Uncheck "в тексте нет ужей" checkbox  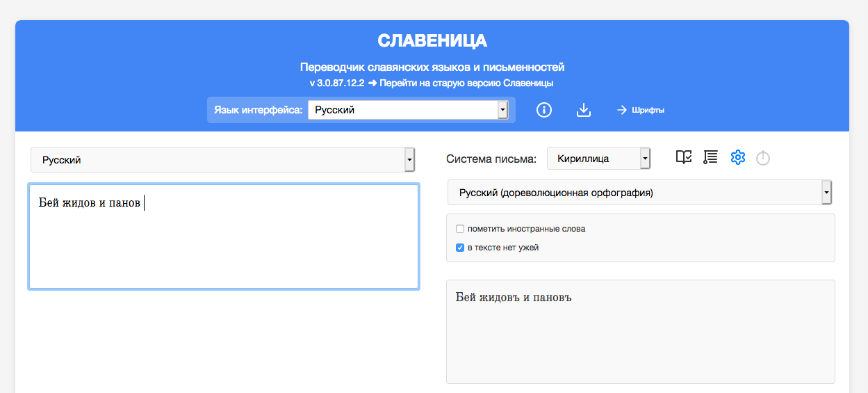point(460,248)
